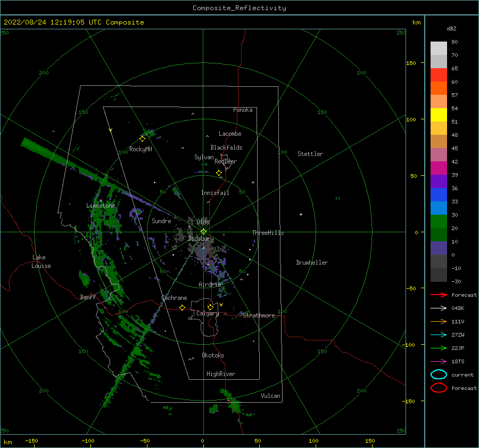Click the red 'forecast' ellipse legend icon
Viewport: 479px width, 448px height.
439,388
